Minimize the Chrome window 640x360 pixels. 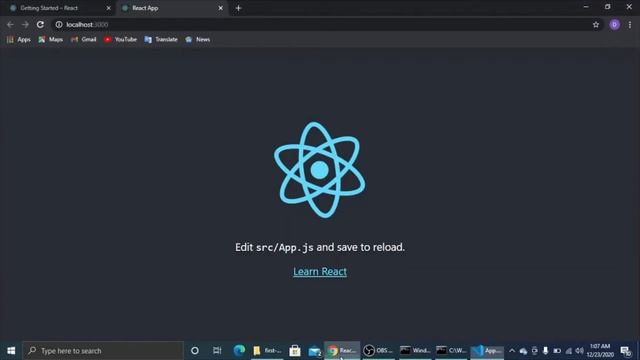click(586, 7)
